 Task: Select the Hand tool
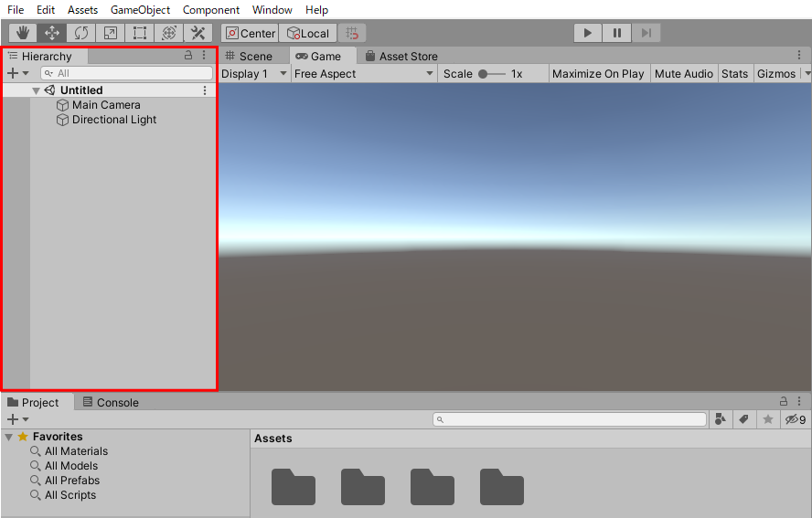pos(23,33)
